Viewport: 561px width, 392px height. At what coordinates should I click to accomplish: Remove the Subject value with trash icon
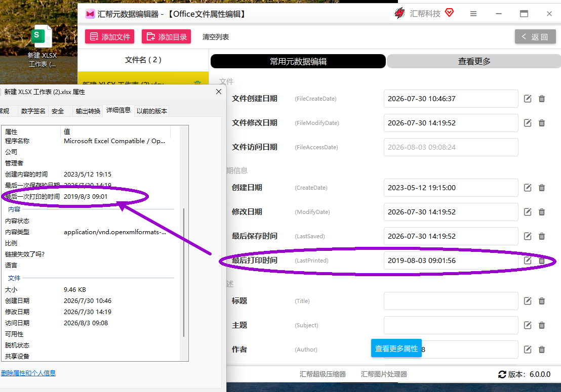542,325
